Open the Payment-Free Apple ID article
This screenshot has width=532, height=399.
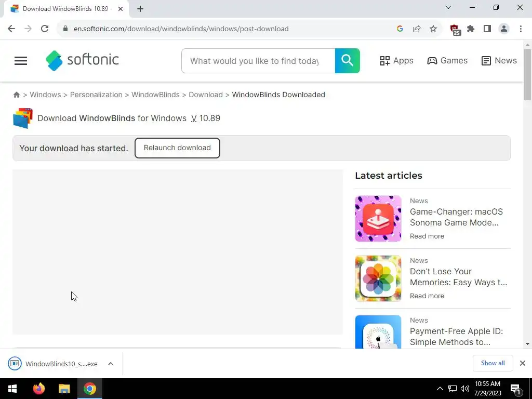coord(456,337)
